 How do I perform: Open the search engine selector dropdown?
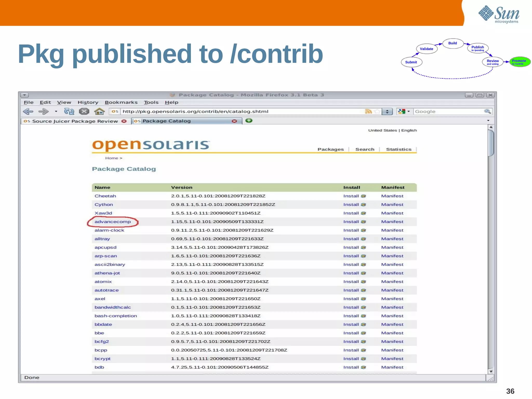click(x=404, y=111)
